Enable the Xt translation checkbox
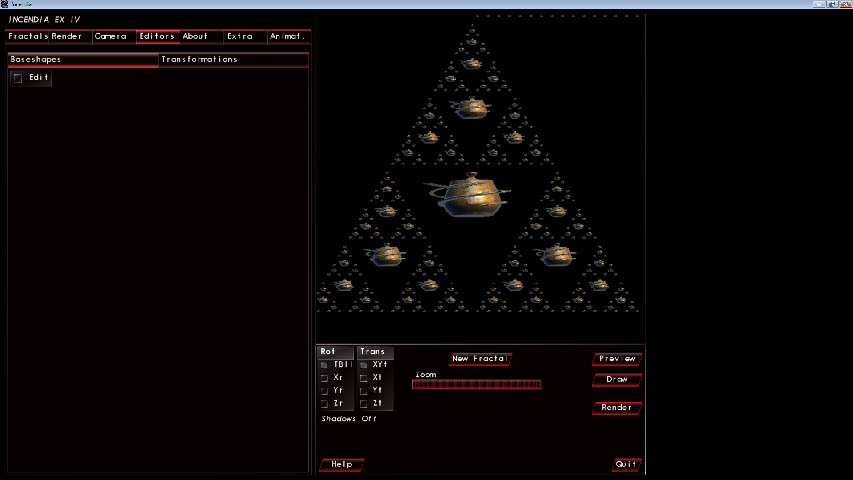853x480 pixels. coord(363,378)
